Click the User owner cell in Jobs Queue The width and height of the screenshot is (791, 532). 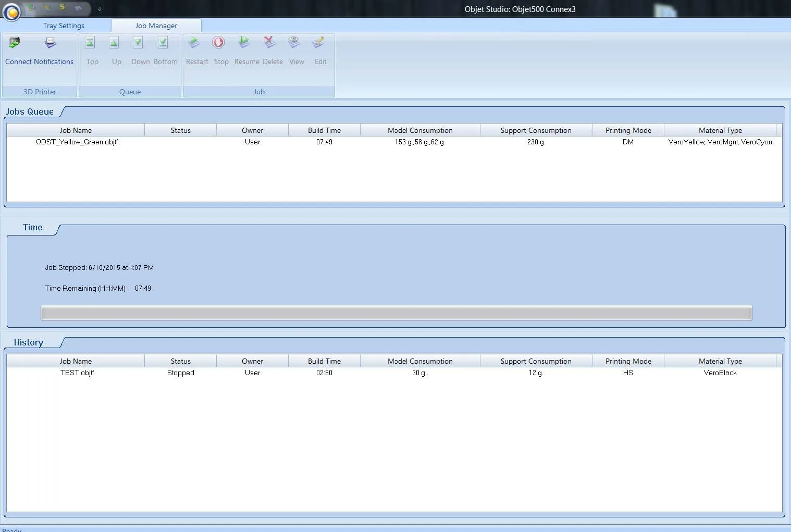pos(252,142)
